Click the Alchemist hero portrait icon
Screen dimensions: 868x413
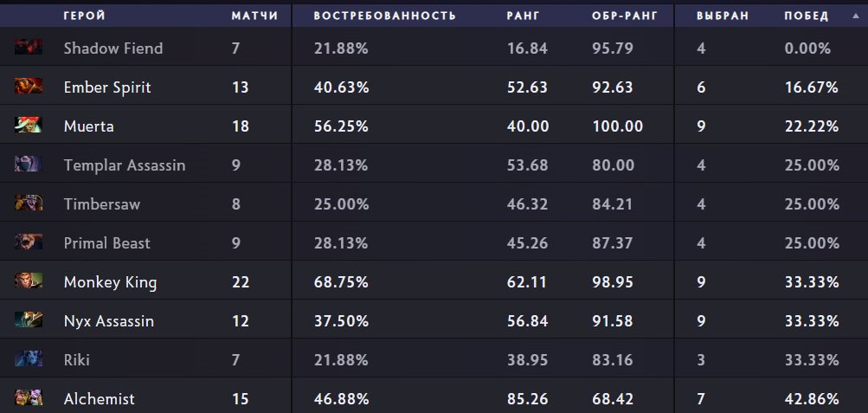point(29,398)
